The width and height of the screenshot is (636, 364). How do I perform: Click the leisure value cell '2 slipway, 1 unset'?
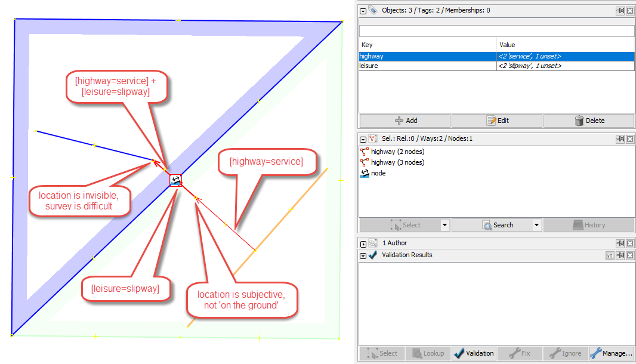tap(566, 66)
